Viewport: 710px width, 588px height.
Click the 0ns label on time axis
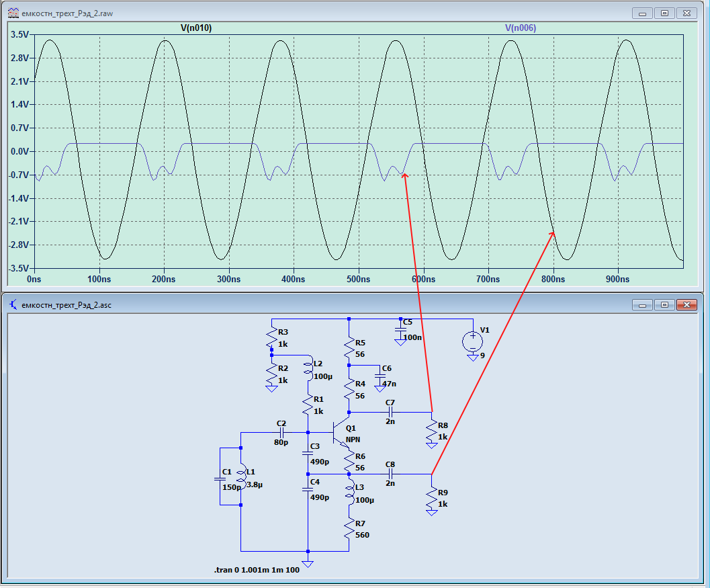(34, 279)
